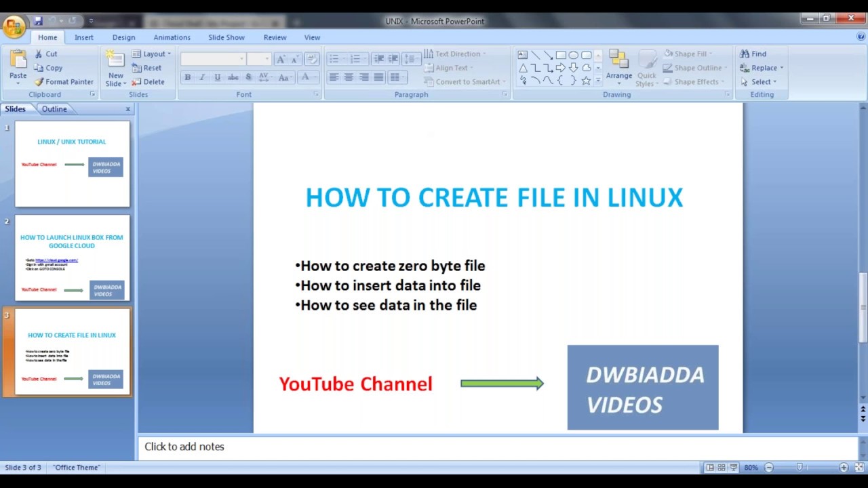Switch to Normal view in status bar
Viewport: 868px width, 488px height.
(x=709, y=468)
